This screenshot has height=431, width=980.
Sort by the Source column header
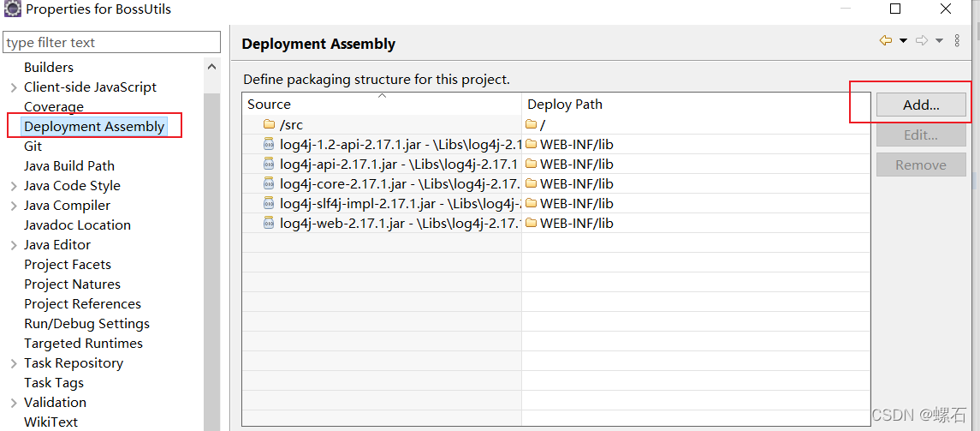382,104
